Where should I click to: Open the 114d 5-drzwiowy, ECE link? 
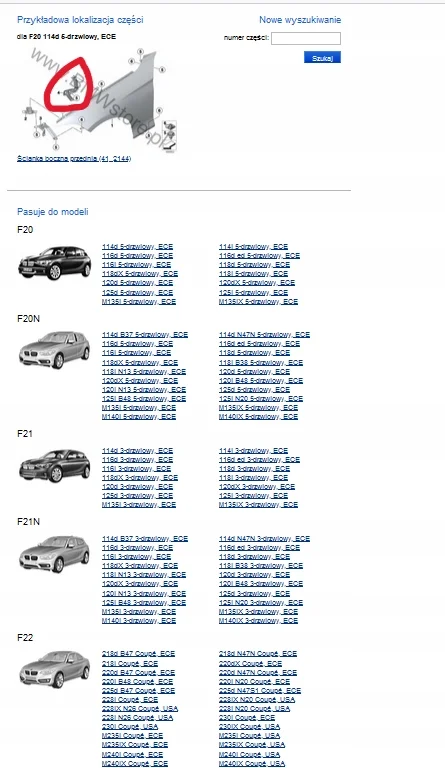pyautogui.click(x=138, y=247)
